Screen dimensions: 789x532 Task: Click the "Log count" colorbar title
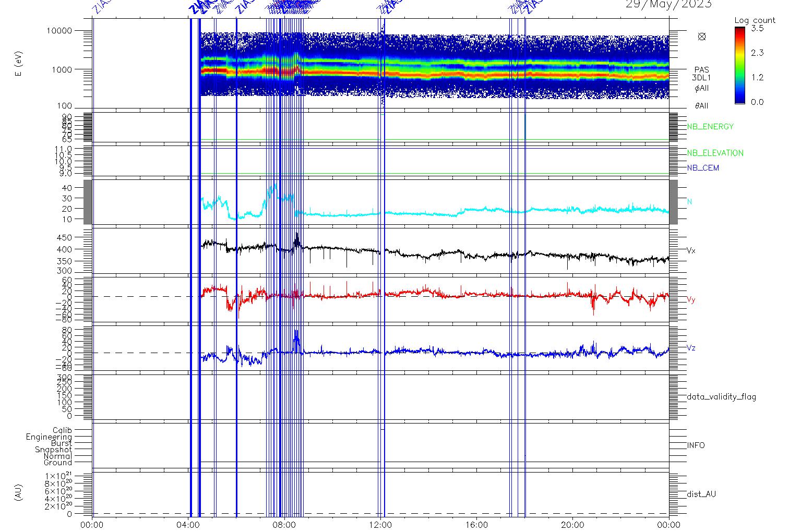(x=755, y=20)
